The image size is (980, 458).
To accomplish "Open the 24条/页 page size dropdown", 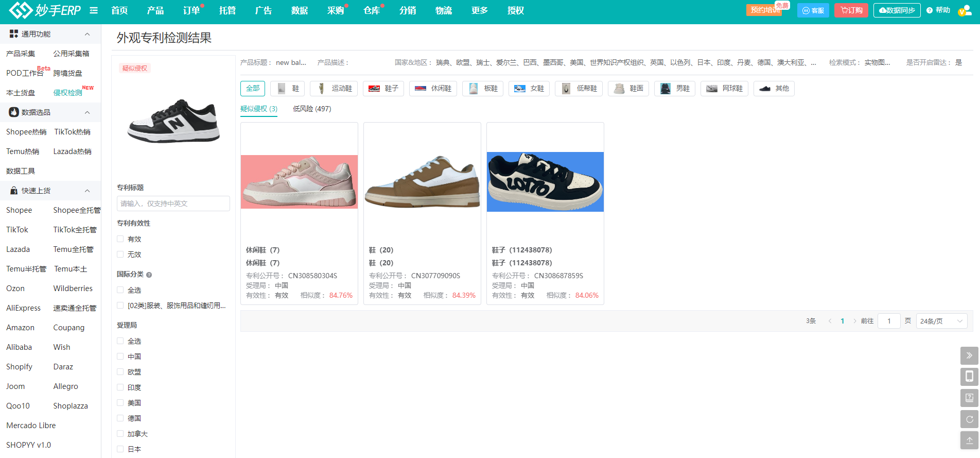I will tap(941, 321).
